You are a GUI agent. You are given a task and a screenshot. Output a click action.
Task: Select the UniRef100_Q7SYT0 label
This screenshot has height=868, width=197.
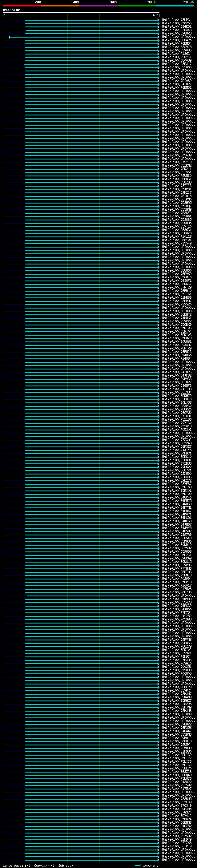177,162
